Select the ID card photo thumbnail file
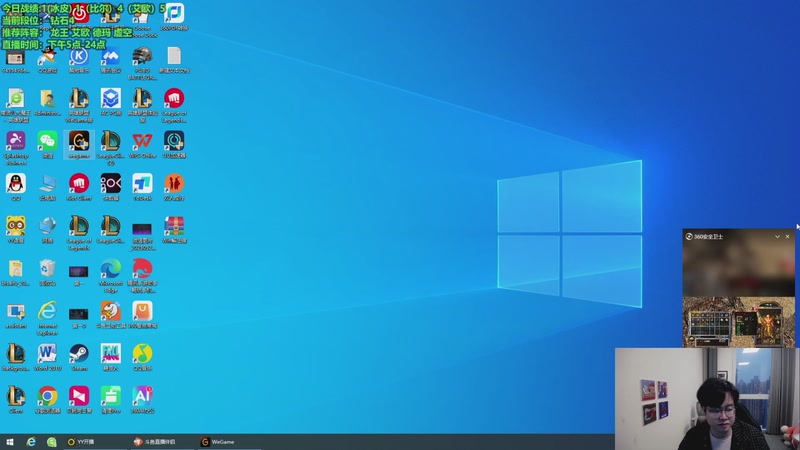This screenshot has width=800, height=450. (x=16, y=57)
